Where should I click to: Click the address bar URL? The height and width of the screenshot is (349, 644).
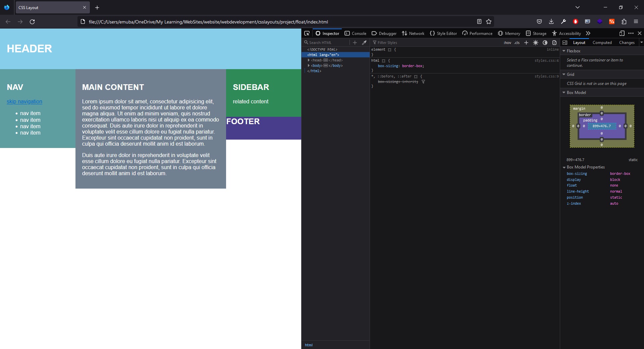[x=208, y=22]
